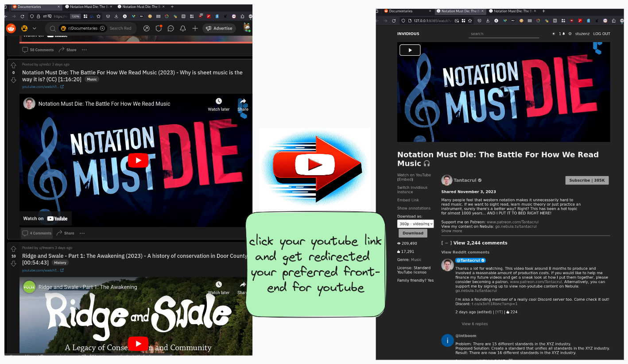628x364 pixels.
Task: Open the Ridge and Swale post title
Action: (x=135, y=259)
